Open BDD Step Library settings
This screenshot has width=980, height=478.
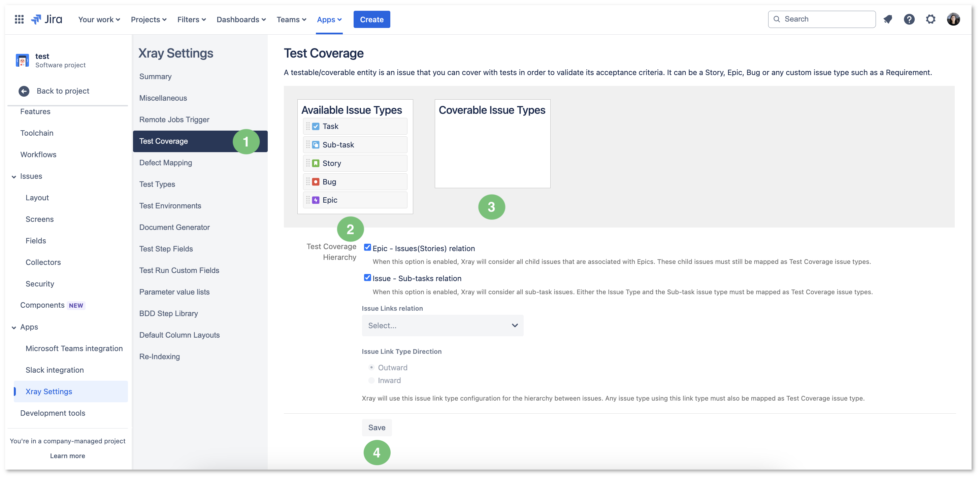(168, 313)
